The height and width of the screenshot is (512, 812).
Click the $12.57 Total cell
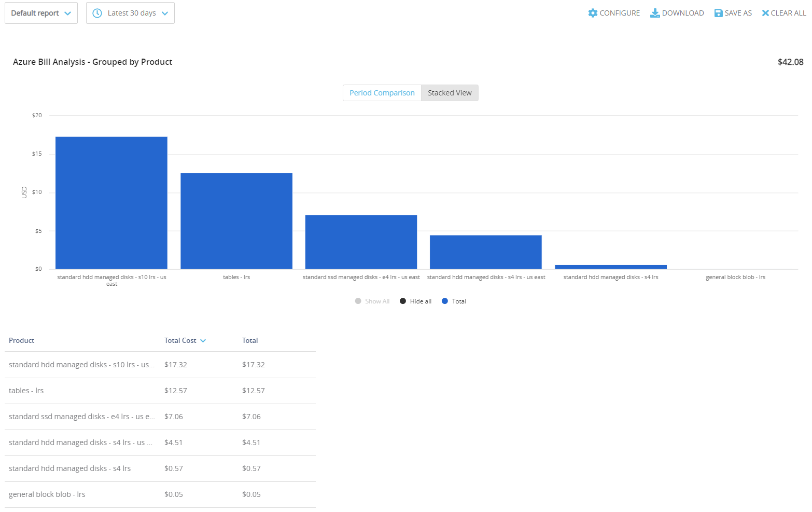[x=254, y=391]
